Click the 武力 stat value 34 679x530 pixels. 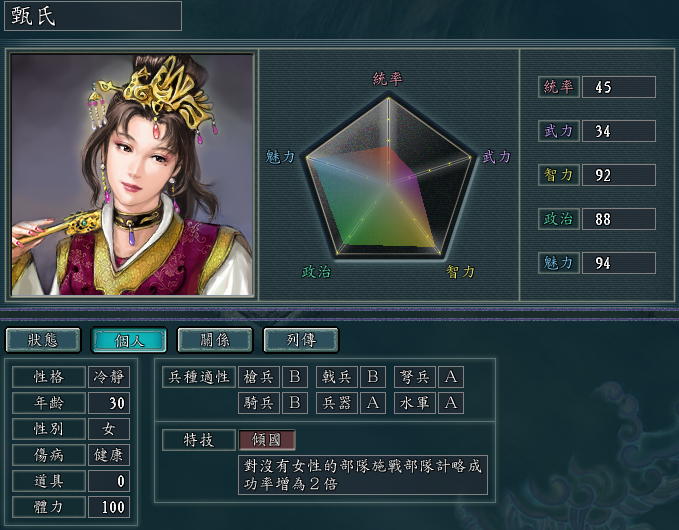point(618,131)
